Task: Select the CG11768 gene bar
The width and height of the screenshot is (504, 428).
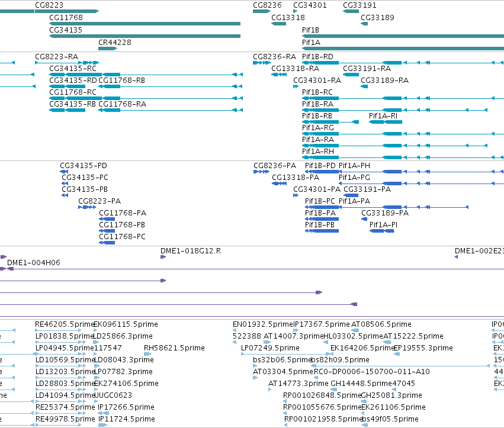Action: tap(145, 24)
